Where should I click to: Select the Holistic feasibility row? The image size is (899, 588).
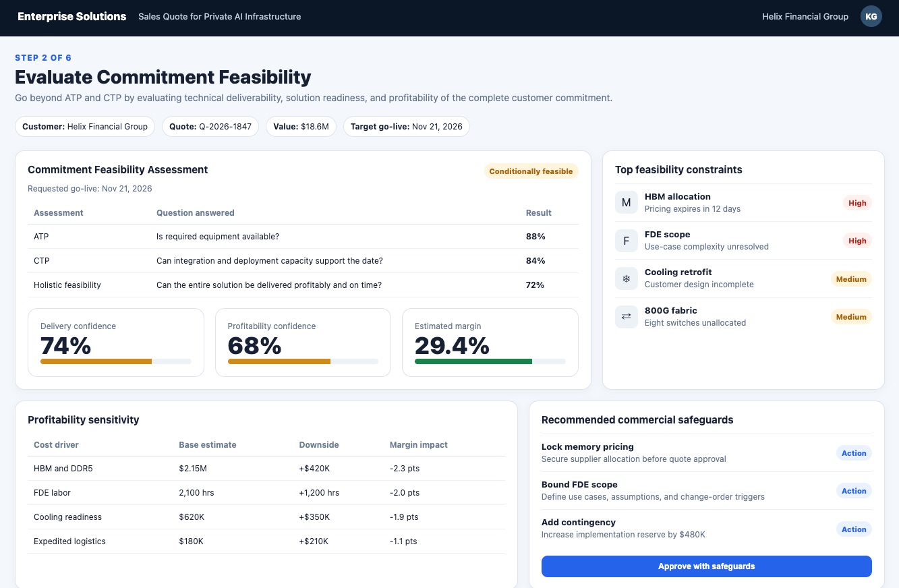303,285
